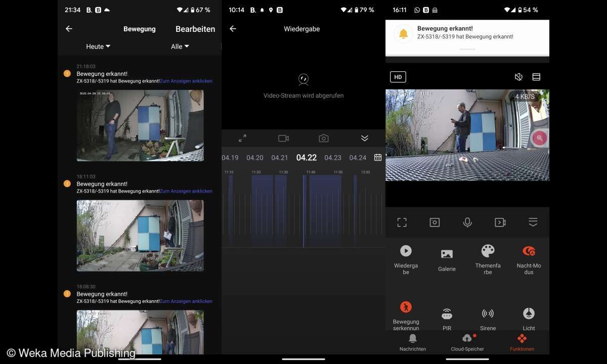The width and height of the screenshot is (607, 364).
Task: Toggle HD video quality
Action: pos(398,77)
